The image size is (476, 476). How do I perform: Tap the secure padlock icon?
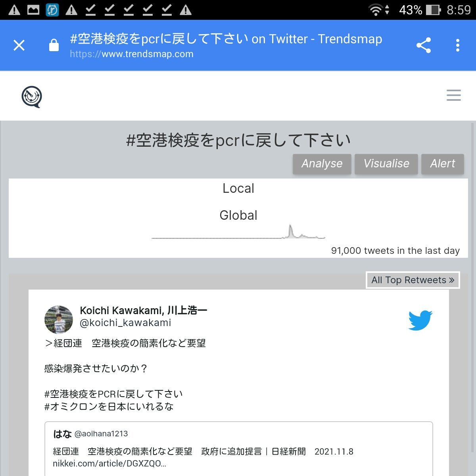tap(54, 45)
